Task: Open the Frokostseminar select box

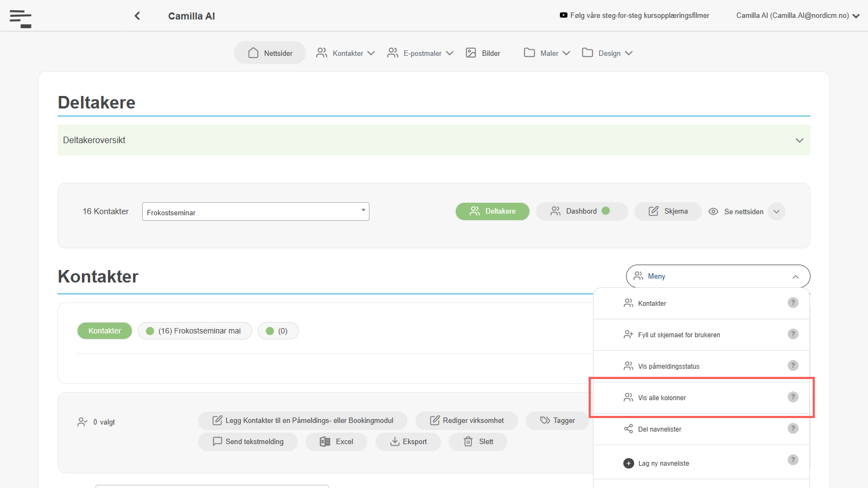Action: click(x=256, y=211)
